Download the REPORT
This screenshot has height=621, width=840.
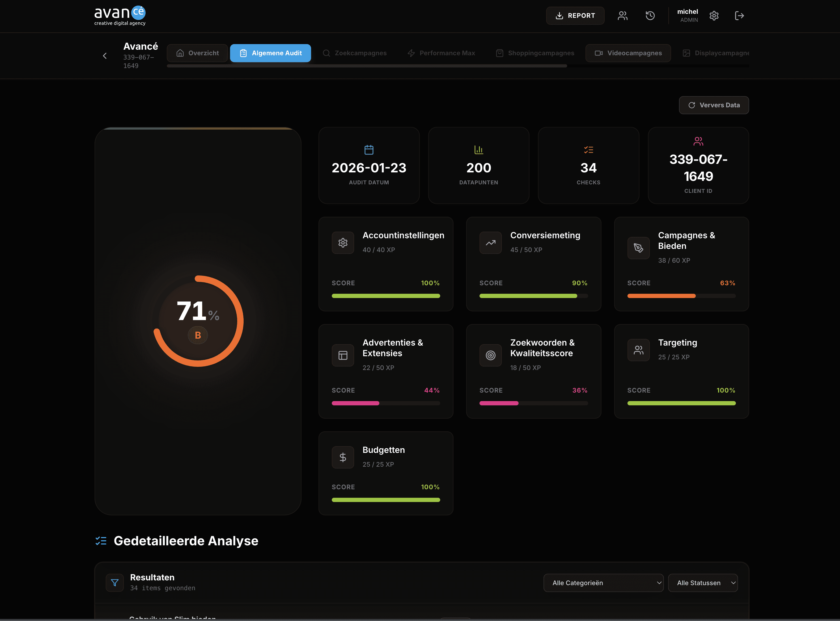click(575, 15)
